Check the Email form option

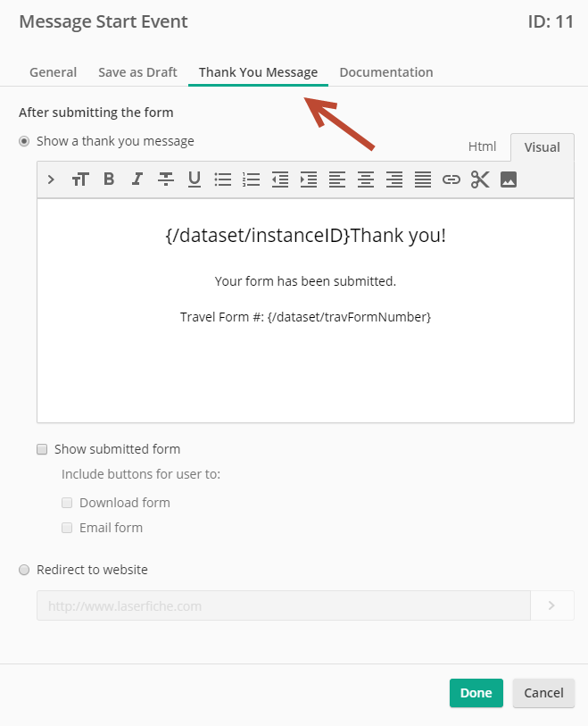point(67,528)
